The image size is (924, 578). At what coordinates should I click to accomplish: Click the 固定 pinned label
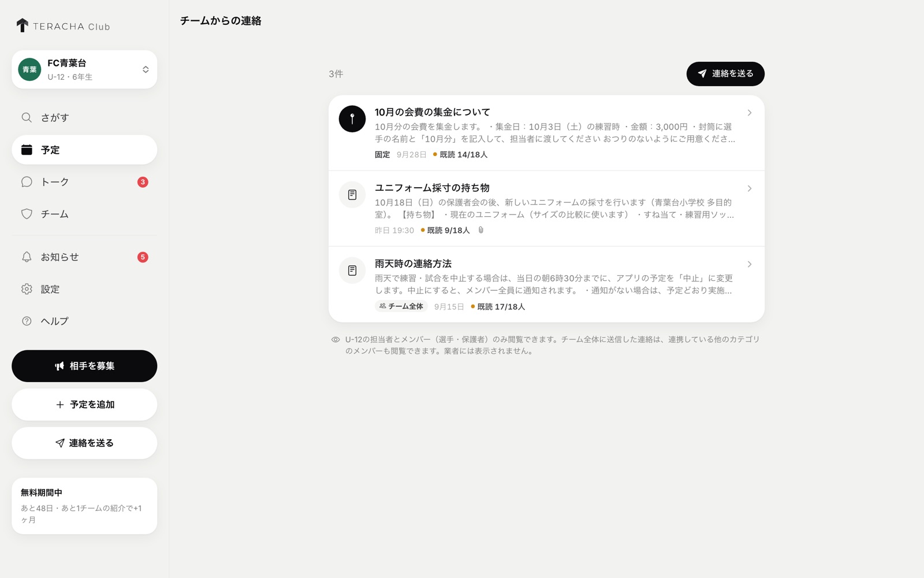click(382, 155)
